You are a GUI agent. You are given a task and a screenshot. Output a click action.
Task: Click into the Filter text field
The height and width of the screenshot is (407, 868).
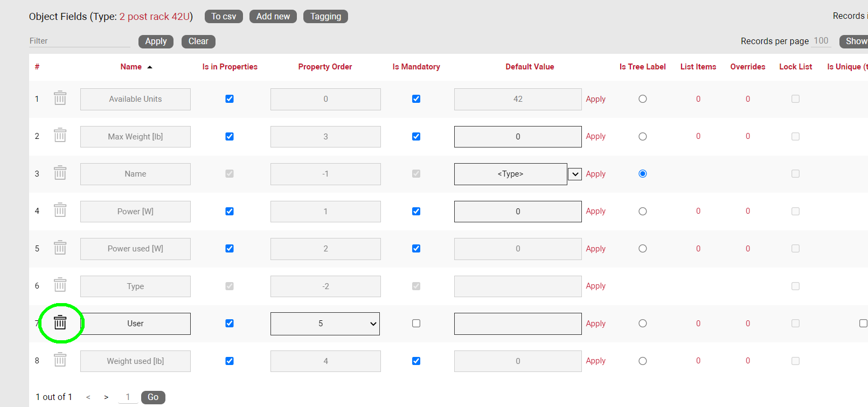79,41
